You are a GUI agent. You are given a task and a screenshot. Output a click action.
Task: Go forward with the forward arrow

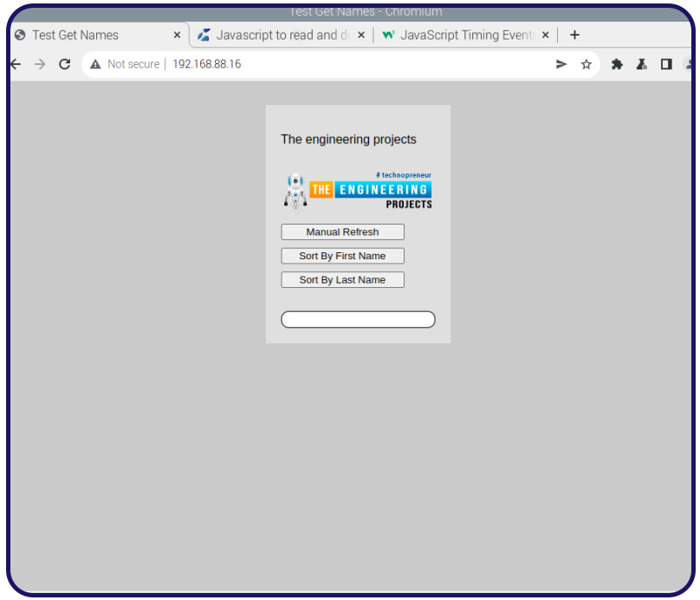[x=40, y=64]
